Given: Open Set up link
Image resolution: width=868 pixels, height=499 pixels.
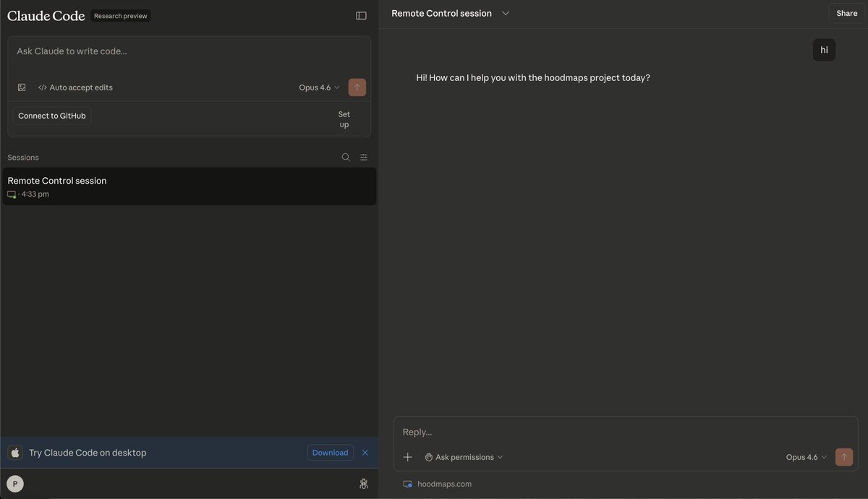Looking at the screenshot, I should (x=344, y=119).
